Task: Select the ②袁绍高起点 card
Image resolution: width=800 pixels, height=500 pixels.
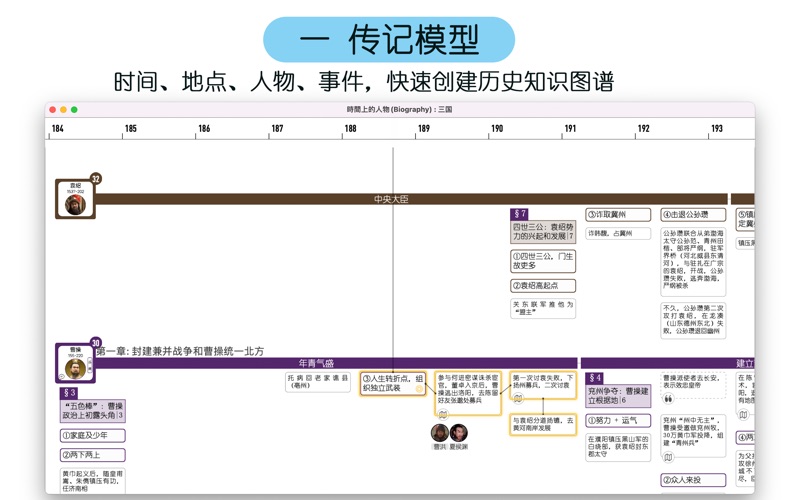Action: point(543,286)
